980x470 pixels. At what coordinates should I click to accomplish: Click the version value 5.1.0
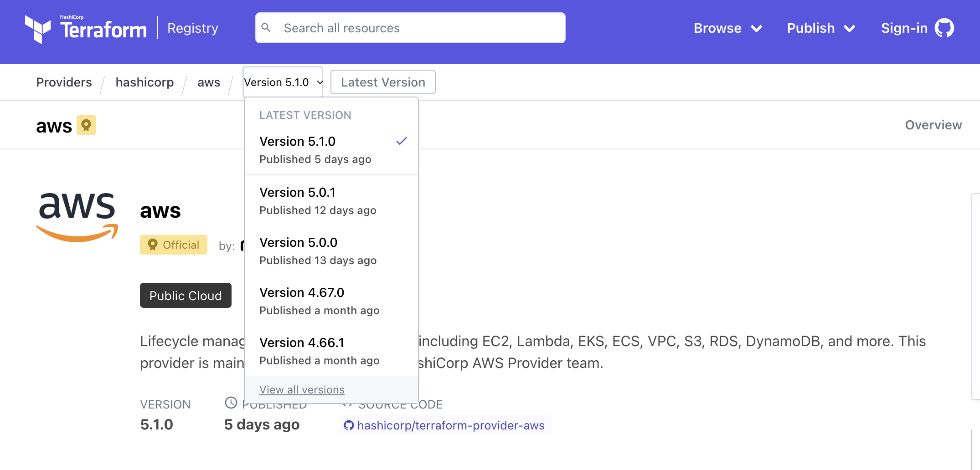point(156,424)
